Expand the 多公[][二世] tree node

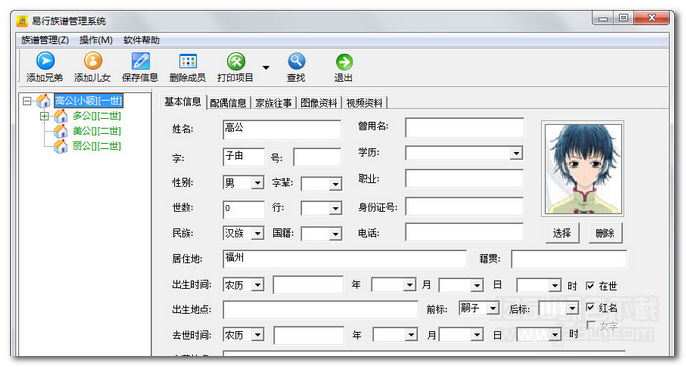coord(44,116)
